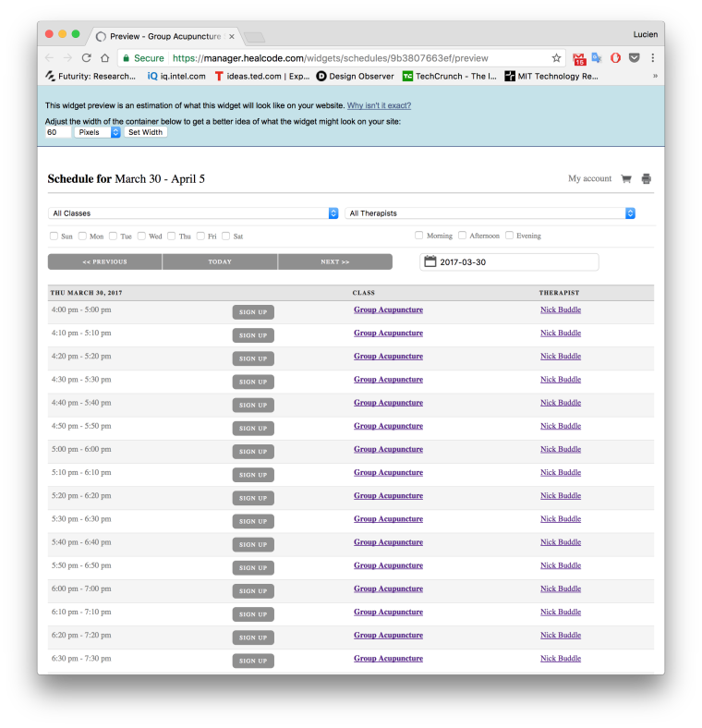The width and height of the screenshot is (702, 728).
Task: Click the Why isn't it exact? link
Action: click(x=379, y=106)
